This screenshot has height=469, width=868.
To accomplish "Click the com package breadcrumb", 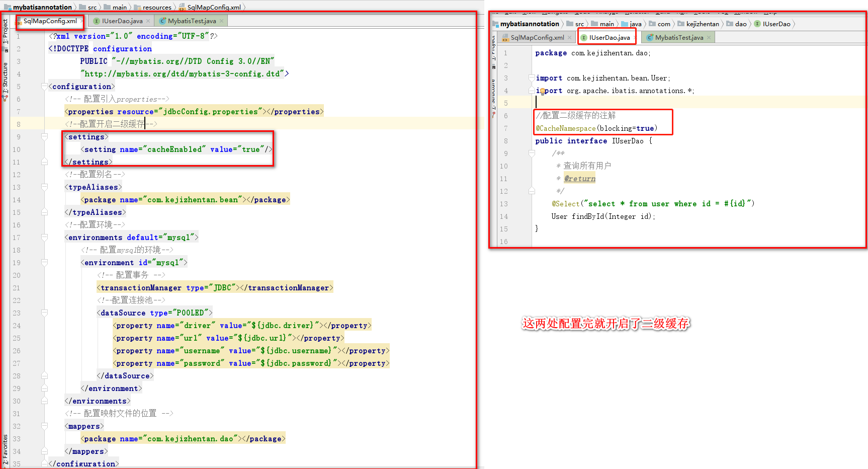I will [x=660, y=24].
